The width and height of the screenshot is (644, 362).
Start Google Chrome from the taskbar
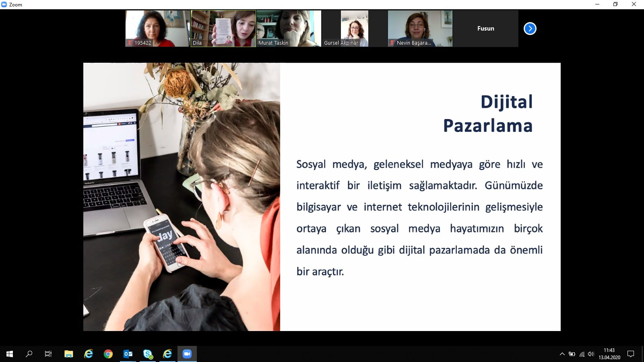108,354
